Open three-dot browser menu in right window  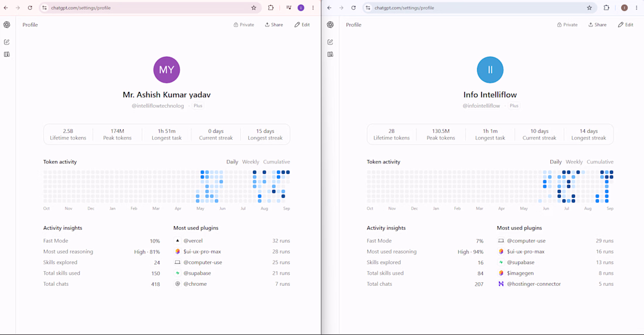(x=636, y=8)
